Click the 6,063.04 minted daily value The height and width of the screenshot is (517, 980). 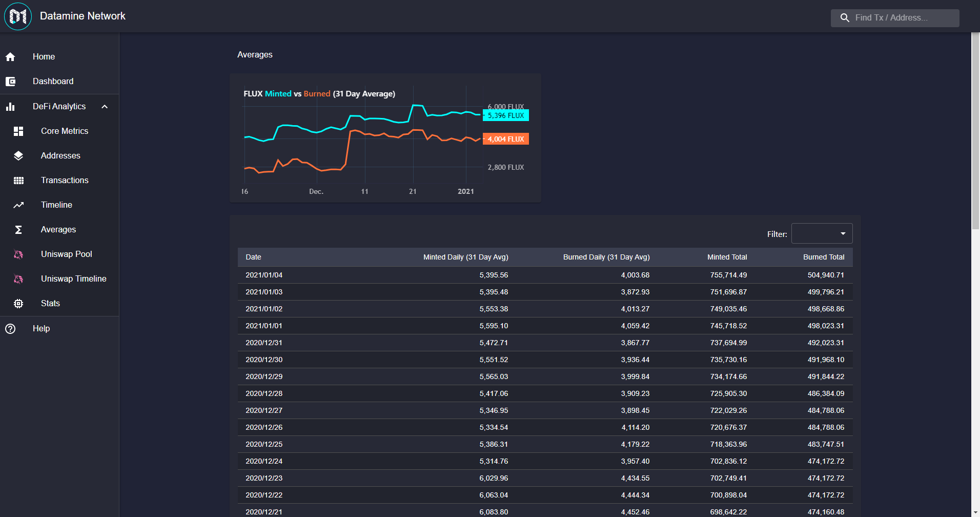pyautogui.click(x=494, y=495)
